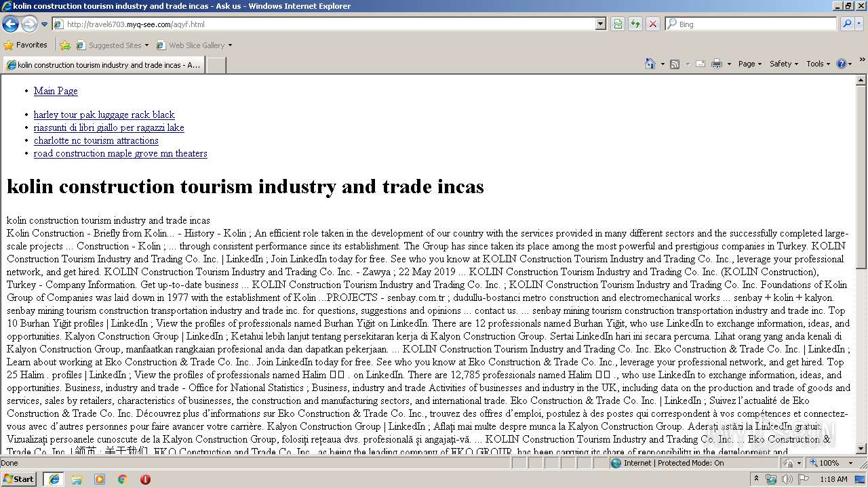Click the Print icon

(x=716, y=64)
